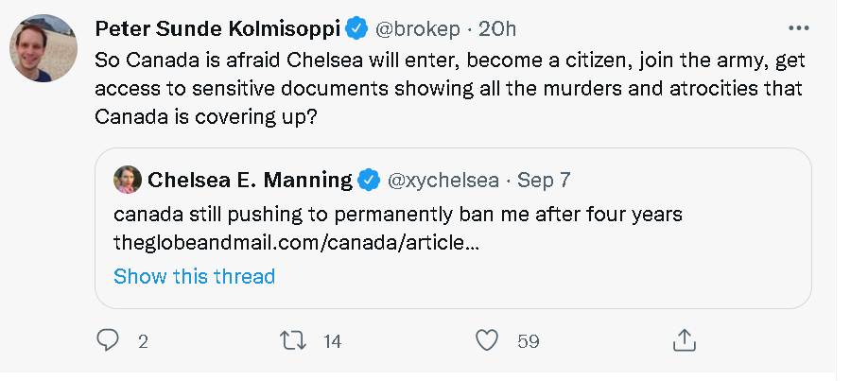The width and height of the screenshot is (868, 381).
Task: Open the share tweet icon
Action: pos(685,340)
